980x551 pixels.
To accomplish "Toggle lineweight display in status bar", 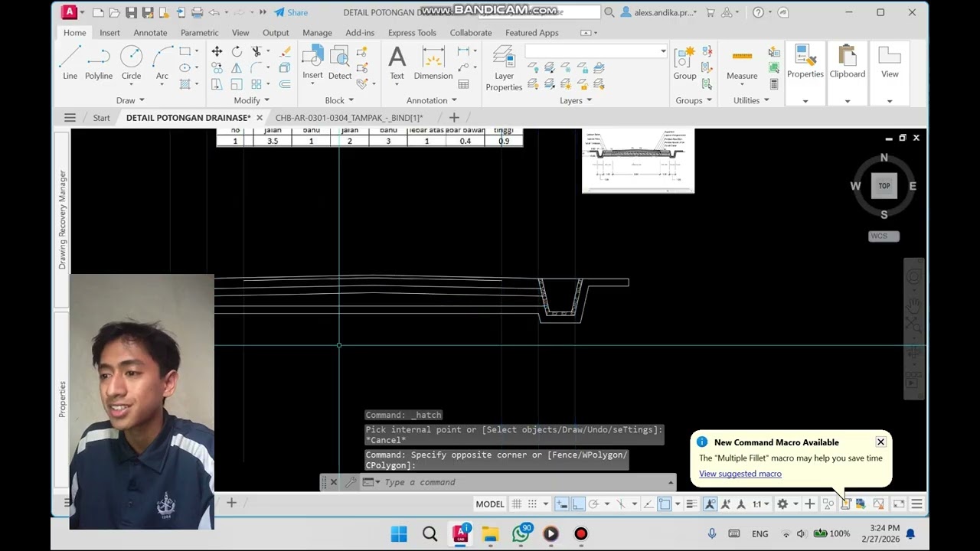I will pos(691,504).
